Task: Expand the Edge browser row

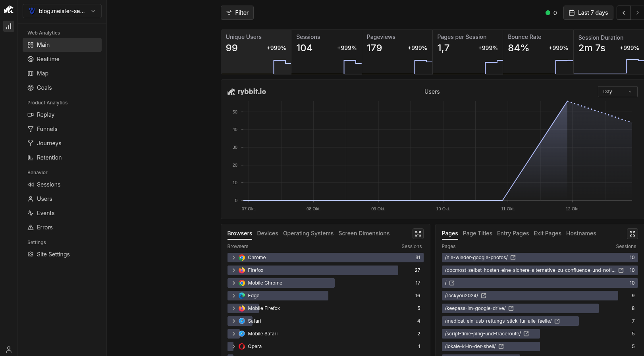Action: coord(233,296)
